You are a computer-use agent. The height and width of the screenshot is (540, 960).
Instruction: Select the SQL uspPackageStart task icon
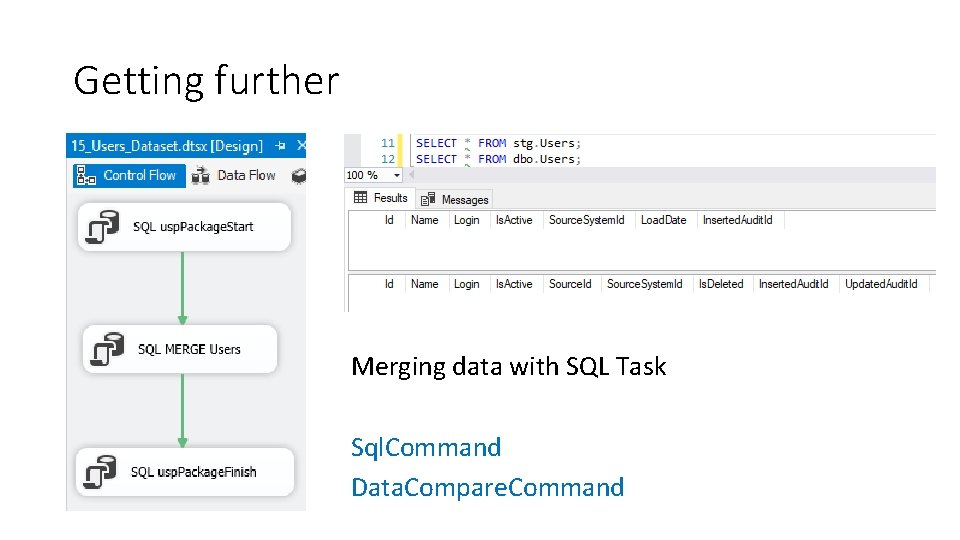coord(102,227)
